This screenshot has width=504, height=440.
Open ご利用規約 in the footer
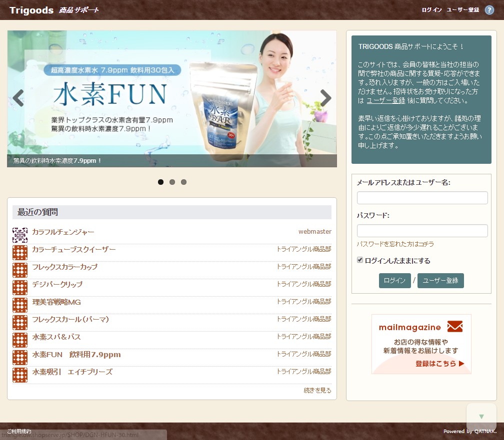pos(19,431)
